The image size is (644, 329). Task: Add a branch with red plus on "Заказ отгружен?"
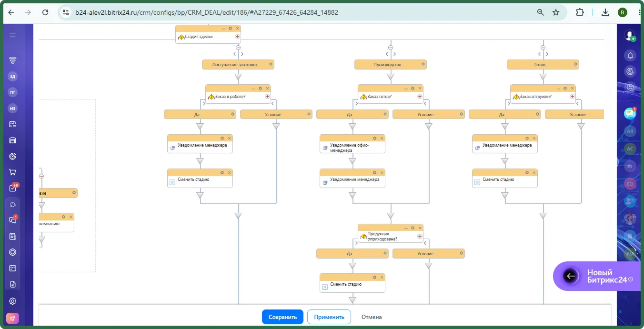tap(572, 96)
